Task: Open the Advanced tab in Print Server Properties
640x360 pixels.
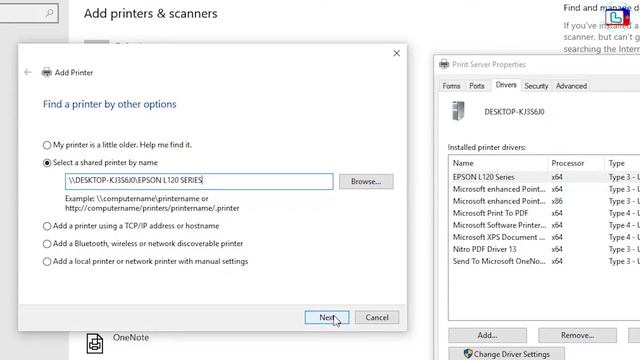Action: coord(571,86)
